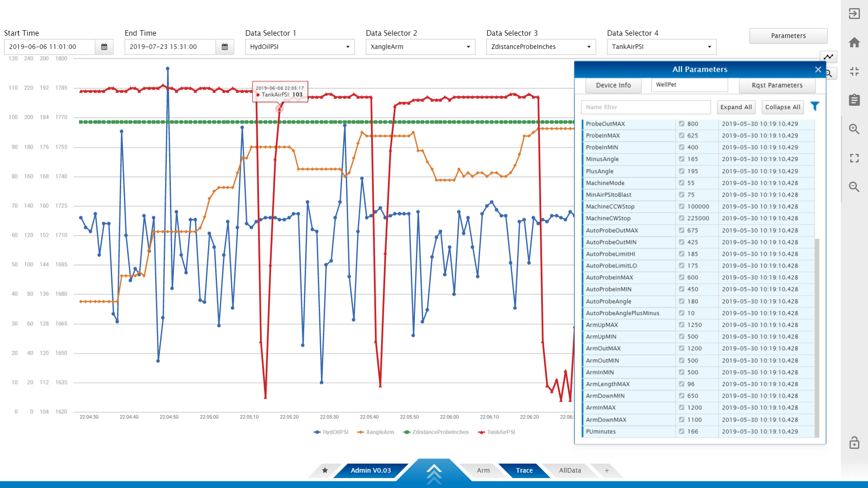868x488 pixels.
Task: Click the home icon in the sidebar
Action: (854, 42)
